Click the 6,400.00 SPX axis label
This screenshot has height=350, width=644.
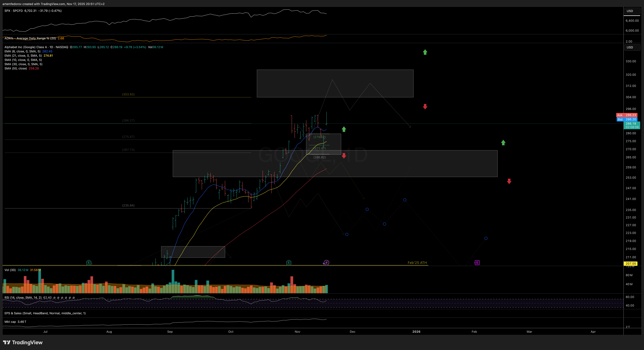(632, 21)
